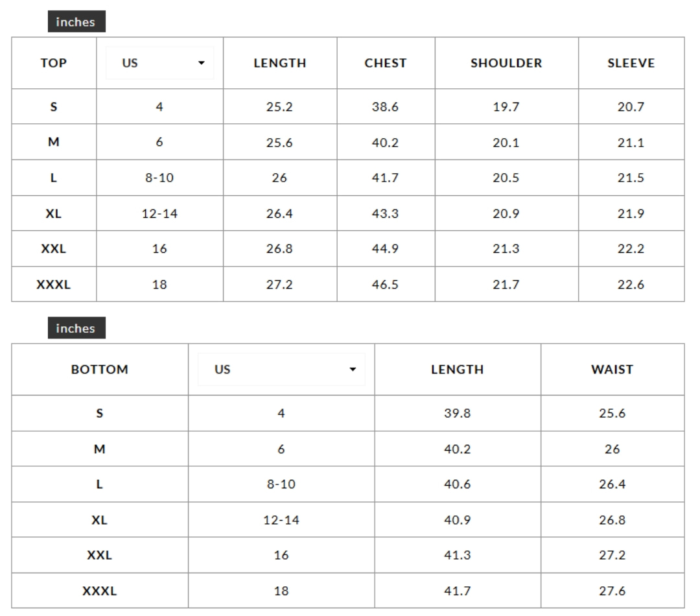Click the inches badge above the TOP table

[x=76, y=22]
